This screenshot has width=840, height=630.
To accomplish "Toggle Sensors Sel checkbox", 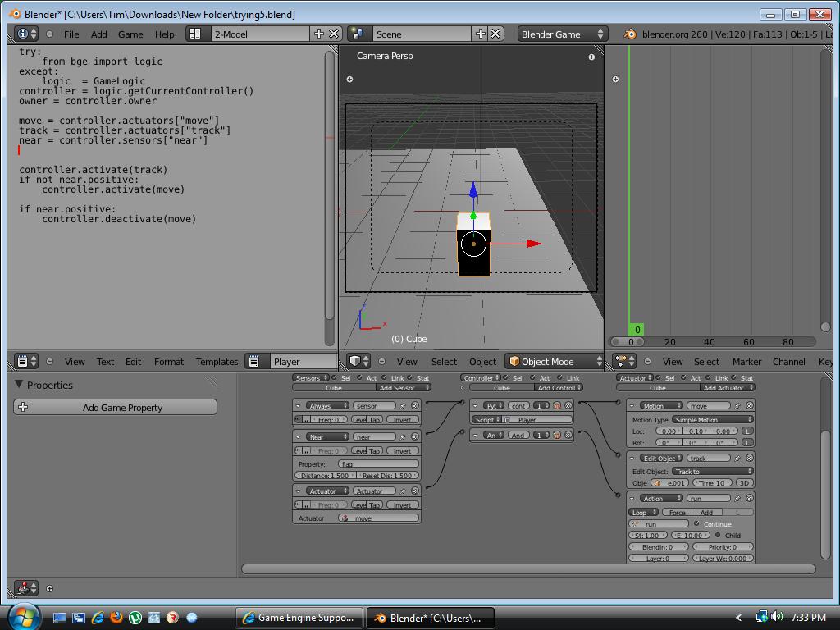I will tap(335, 377).
